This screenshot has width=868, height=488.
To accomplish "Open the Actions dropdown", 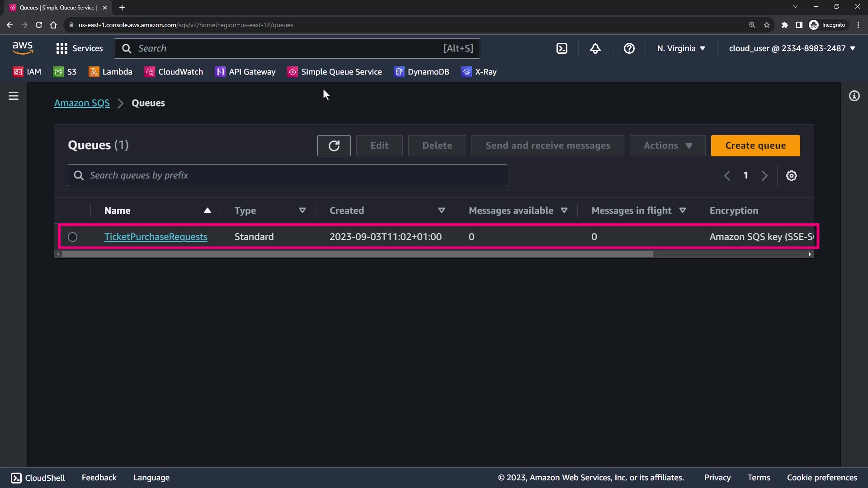I will click(x=667, y=145).
